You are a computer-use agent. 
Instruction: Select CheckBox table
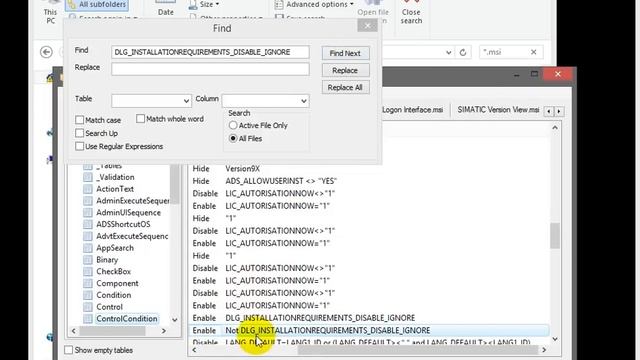[113, 271]
